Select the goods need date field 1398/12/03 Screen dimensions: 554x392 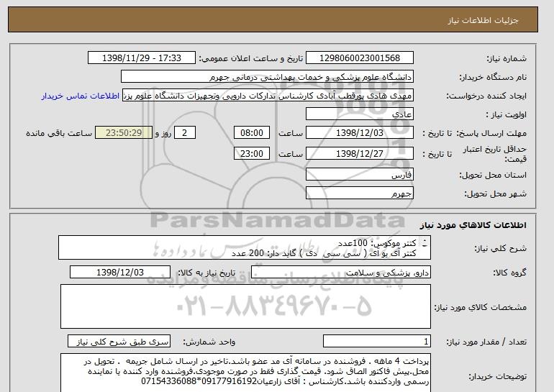120,273
